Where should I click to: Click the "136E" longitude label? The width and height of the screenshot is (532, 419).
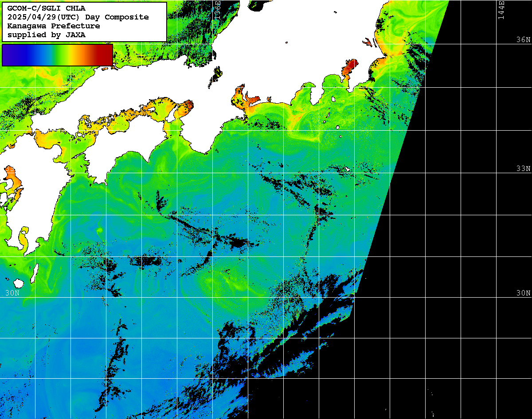click(217, 10)
